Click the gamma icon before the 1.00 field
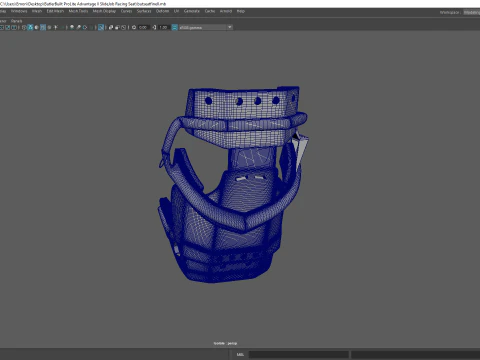480x360 pixels. [x=154, y=27]
